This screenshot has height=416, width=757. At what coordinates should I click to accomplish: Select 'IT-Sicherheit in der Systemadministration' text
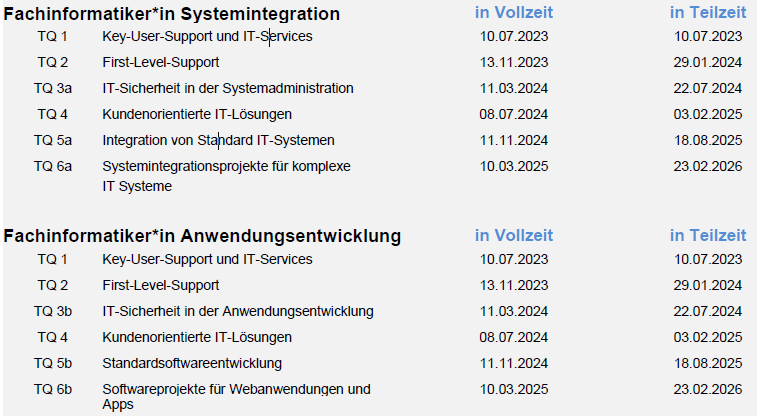click(x=228, y=88)
